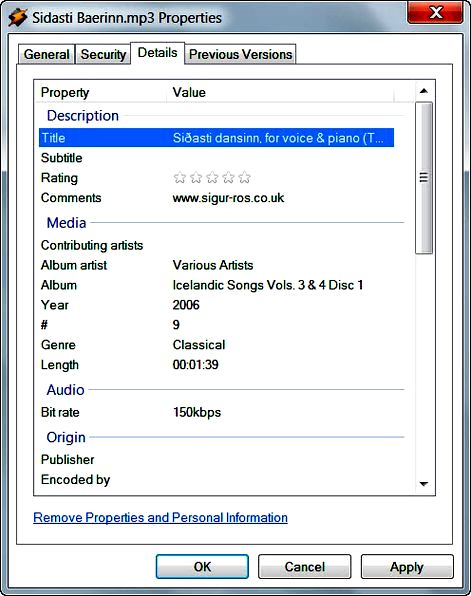
Task: Click the Description group header
Action: click(x=82, y=116)
